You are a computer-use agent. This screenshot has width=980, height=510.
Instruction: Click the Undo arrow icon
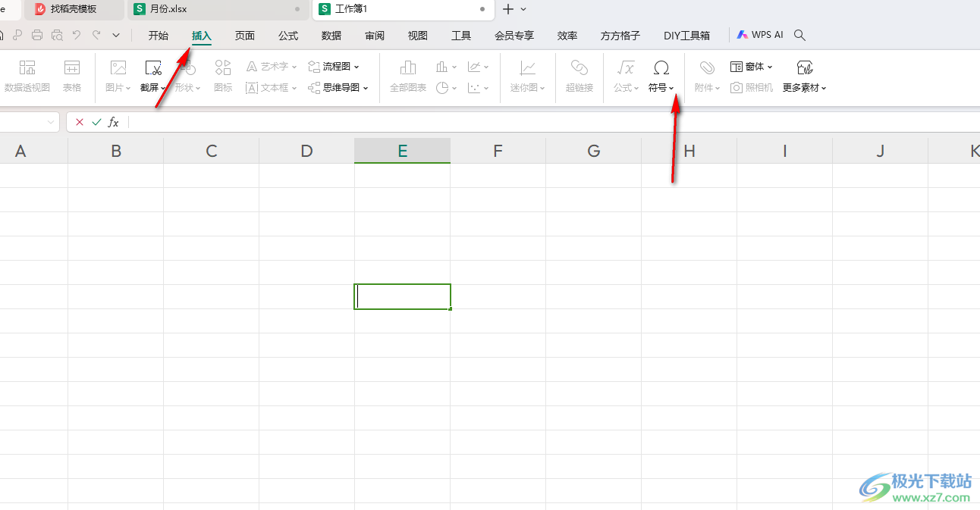pos(77,35)
